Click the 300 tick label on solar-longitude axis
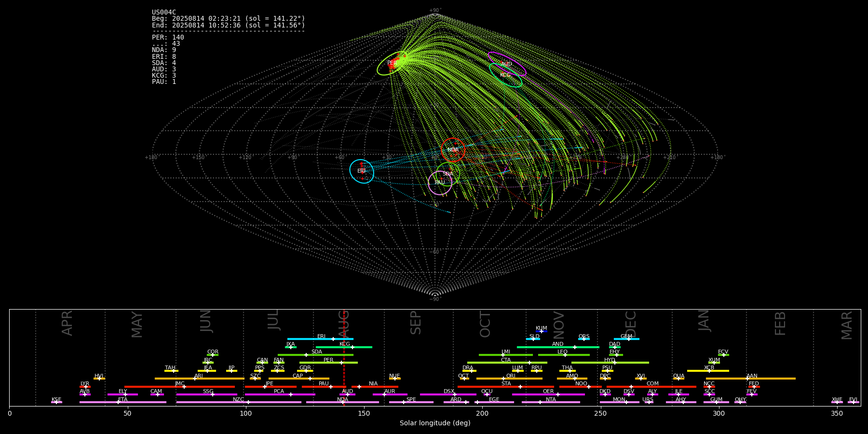The height and width of the screenshot is (434, 868). (719, 413)
